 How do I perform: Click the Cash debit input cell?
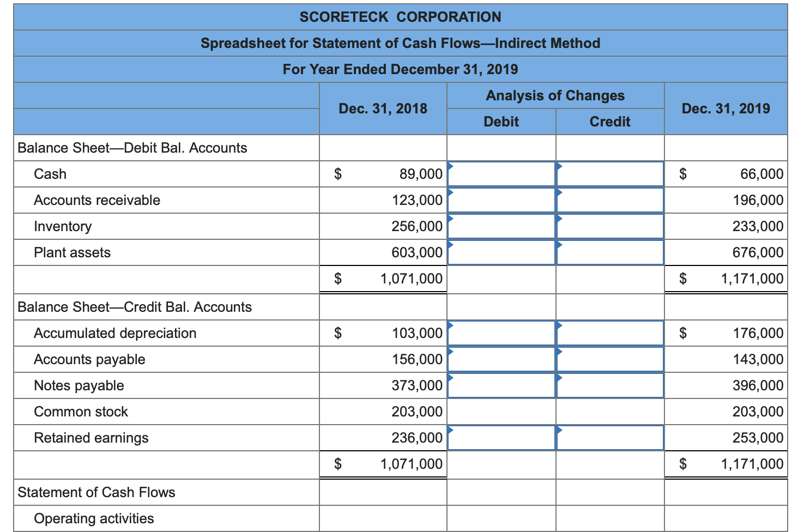[x=500, y=174]
